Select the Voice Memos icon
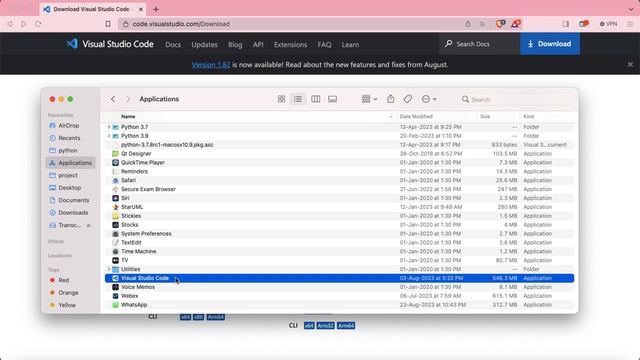 [116, 287]
